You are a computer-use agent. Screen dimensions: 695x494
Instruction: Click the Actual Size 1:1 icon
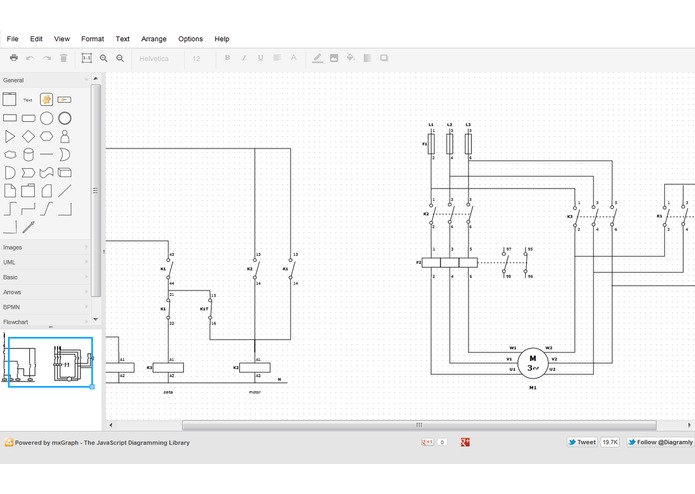86,58
